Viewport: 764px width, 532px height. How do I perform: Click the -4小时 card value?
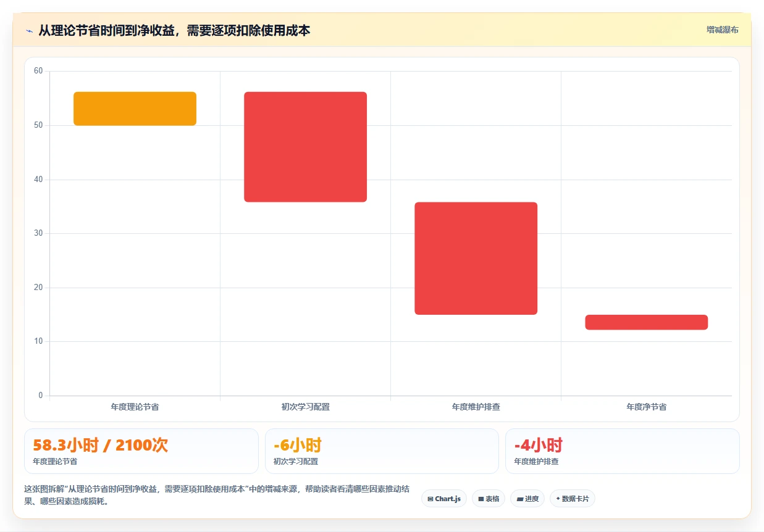point(538,445)
